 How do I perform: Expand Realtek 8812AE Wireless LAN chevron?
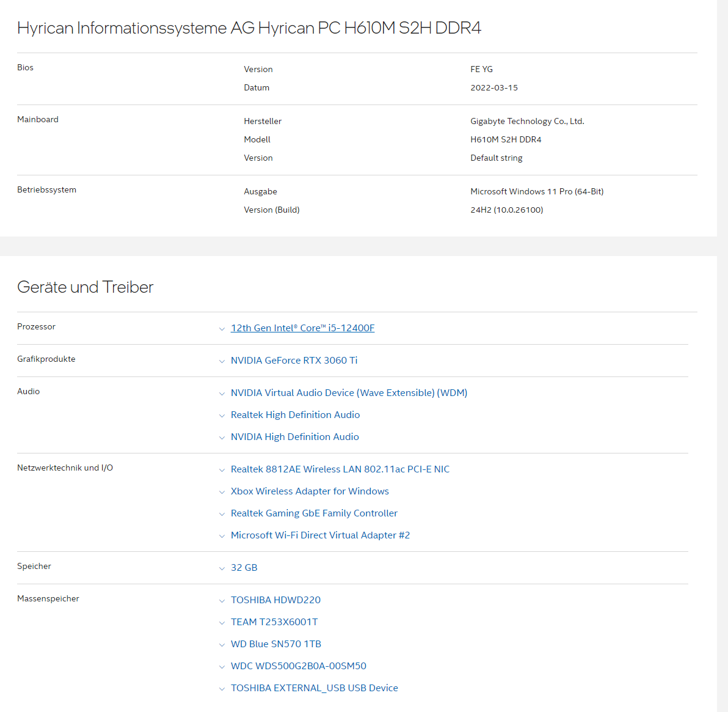pos(222,470)
